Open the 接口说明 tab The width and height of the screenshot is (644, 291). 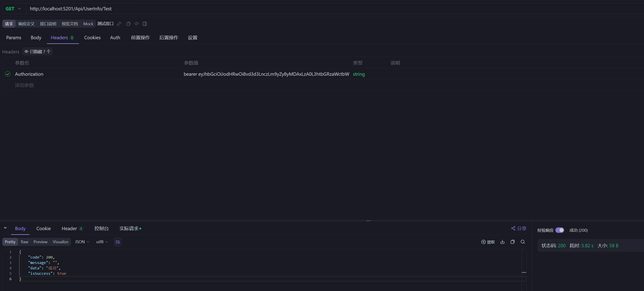(x=48, y=24)
